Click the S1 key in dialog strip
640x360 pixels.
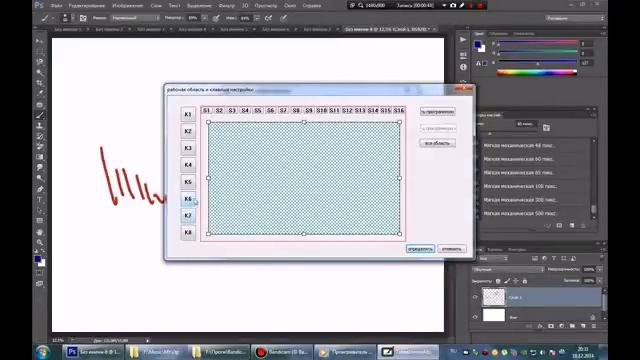(206, 110)
